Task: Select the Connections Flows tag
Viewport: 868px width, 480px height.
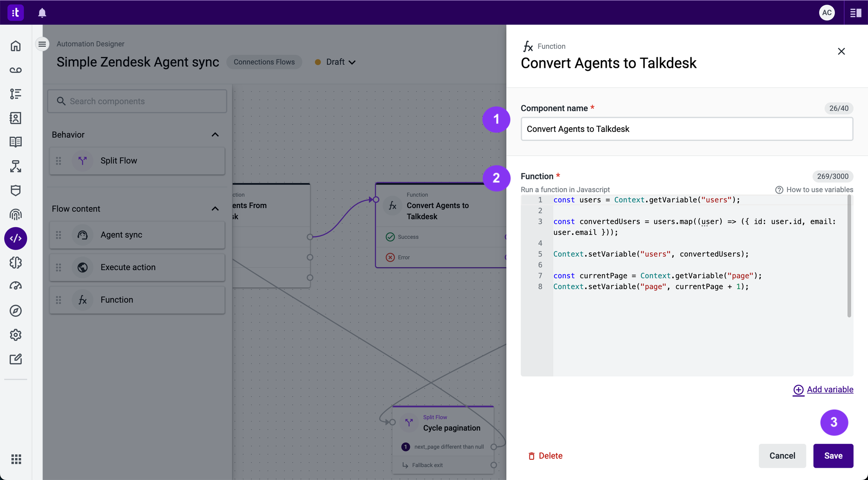Action: pos(264,62)
